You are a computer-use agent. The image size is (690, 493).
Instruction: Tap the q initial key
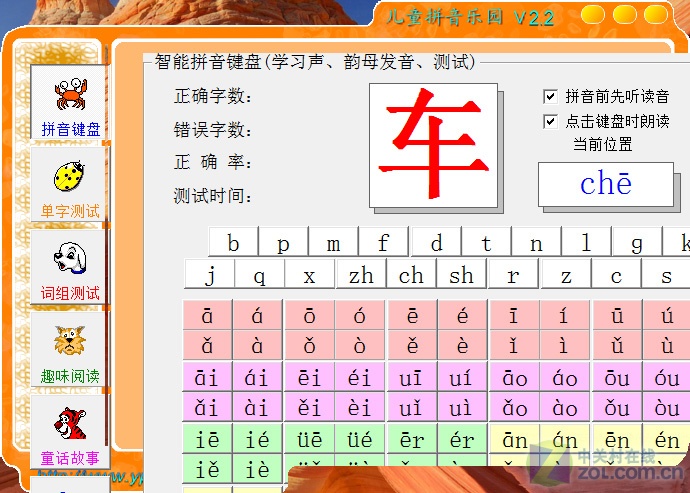260,274
